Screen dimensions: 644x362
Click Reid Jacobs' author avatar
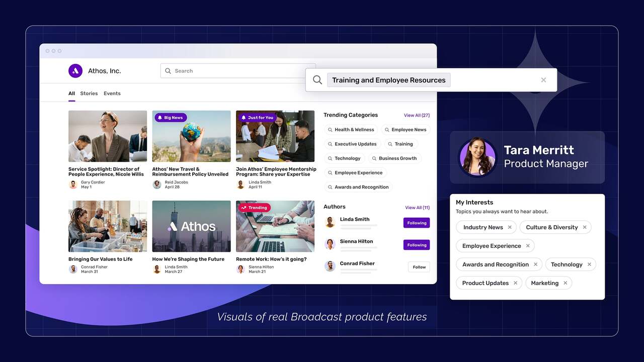157,185
